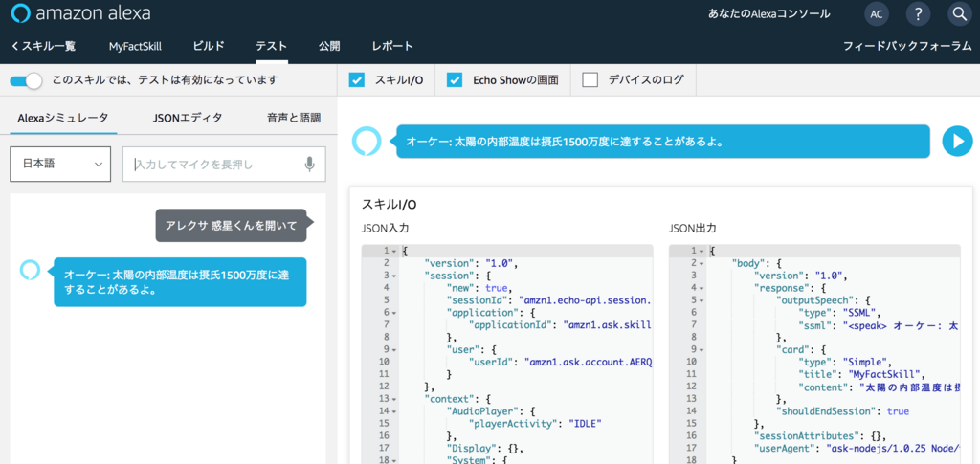Toggle the skill testing enabled switch
Screen dimensions: 980x464
point(26,80)
